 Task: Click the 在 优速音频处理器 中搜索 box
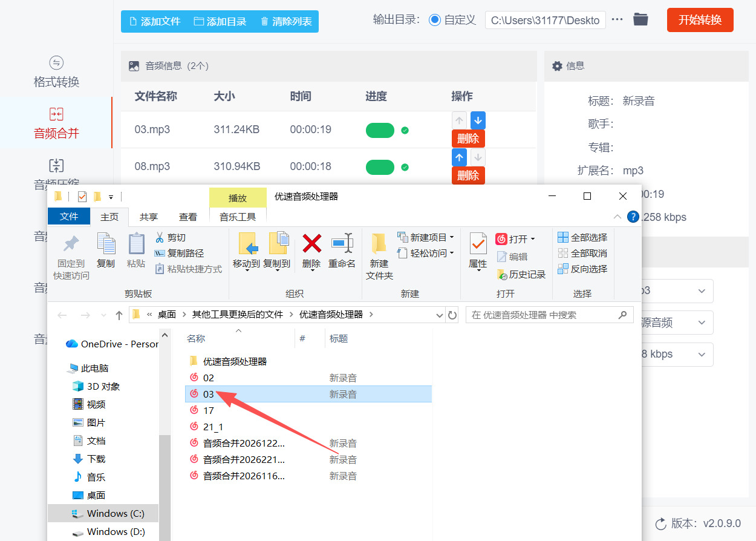click(x=549, y=315)
